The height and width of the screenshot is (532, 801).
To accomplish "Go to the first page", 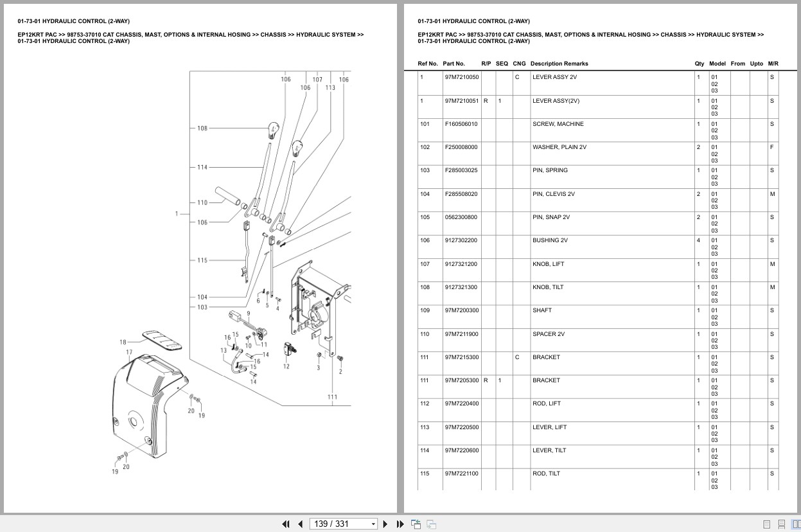I will [286, 524].
